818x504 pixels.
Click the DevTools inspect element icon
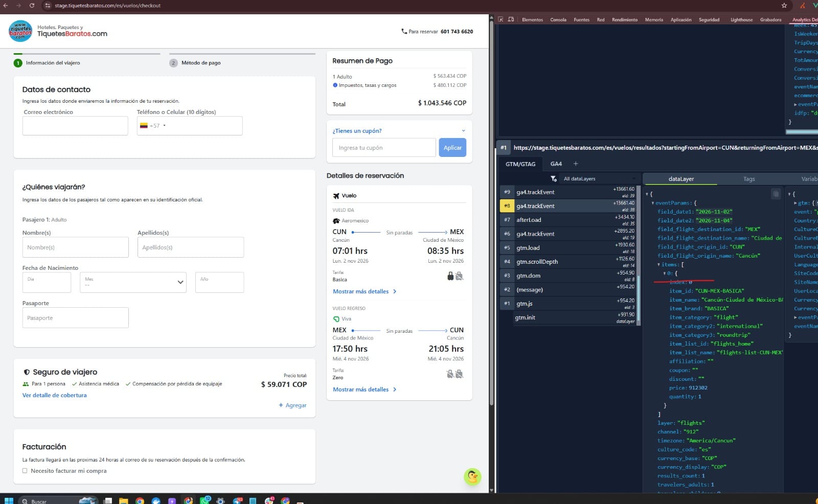[x=501, y=19]
